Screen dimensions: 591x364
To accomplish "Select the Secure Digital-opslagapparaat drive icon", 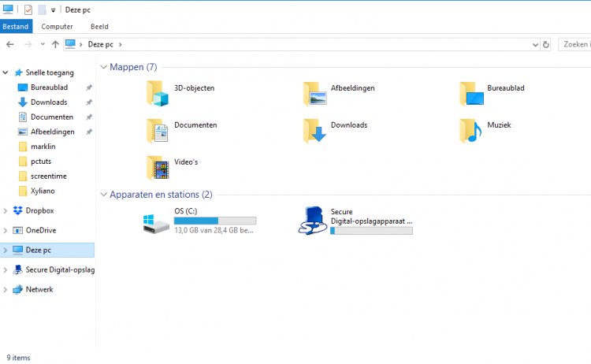I will 313,221.
